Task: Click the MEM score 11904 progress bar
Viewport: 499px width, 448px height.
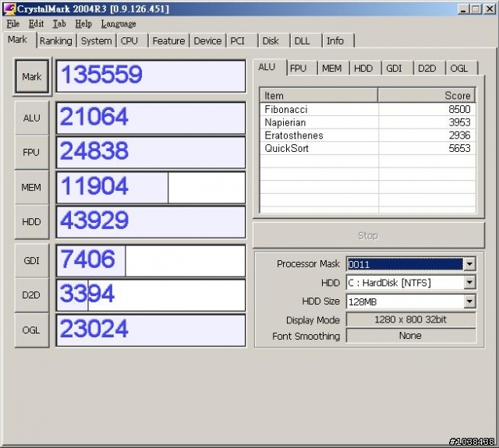Action: (x=150, y=187)
